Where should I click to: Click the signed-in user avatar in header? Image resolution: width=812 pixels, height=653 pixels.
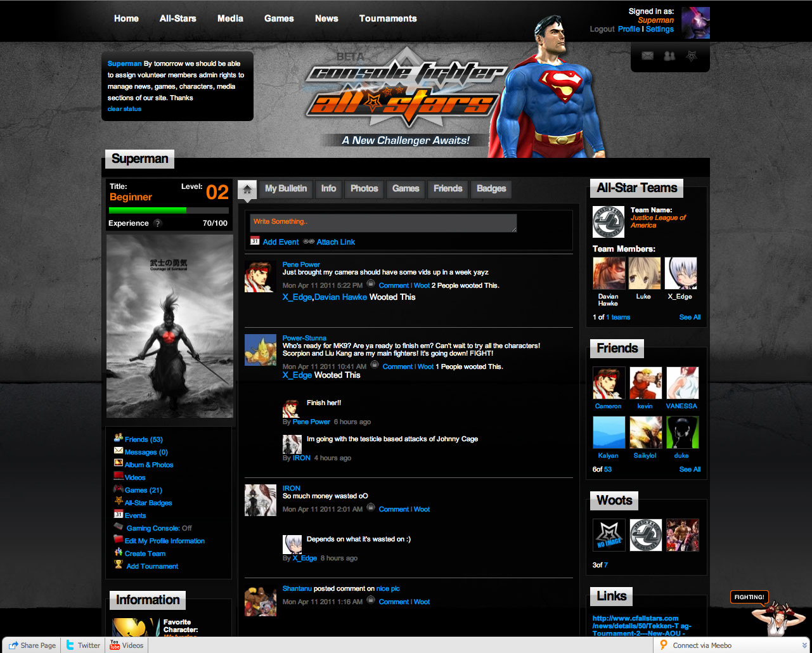tap(695, 23)
